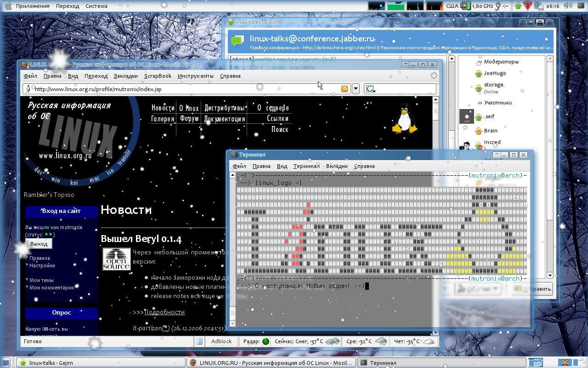The image size is (588, 368).
Task: Collapse the Участники group in roster
Action: (480, 103)
